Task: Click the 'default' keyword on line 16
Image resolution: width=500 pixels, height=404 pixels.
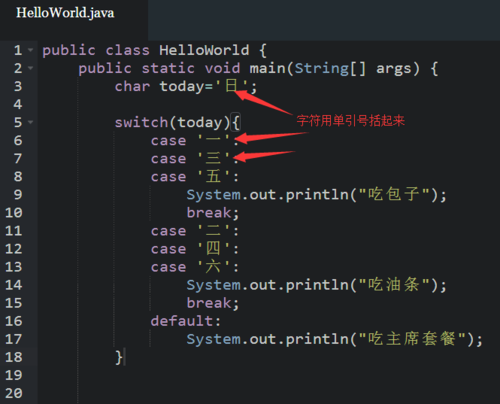Action: 182,321
